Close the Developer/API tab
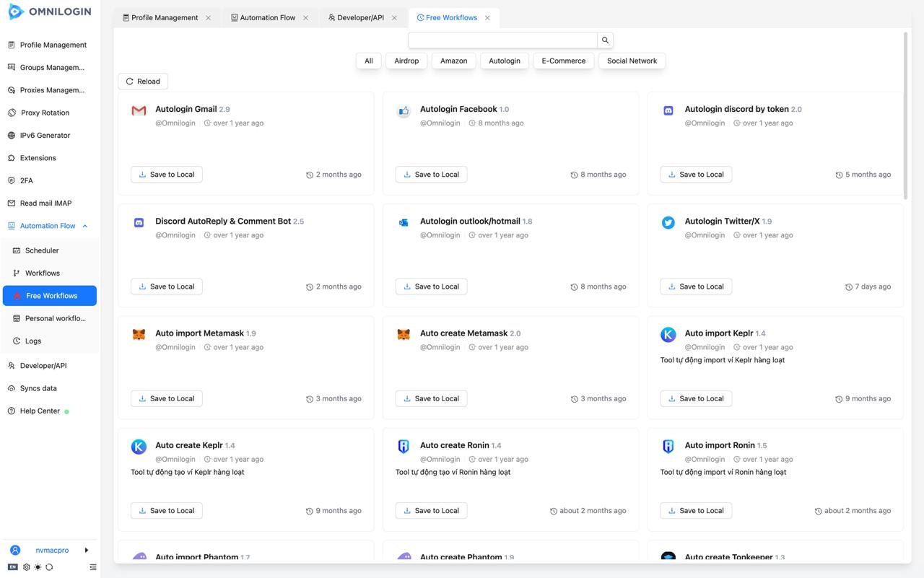Image resolution: width=924 pixels, height=578 pixels. point(394,18)
